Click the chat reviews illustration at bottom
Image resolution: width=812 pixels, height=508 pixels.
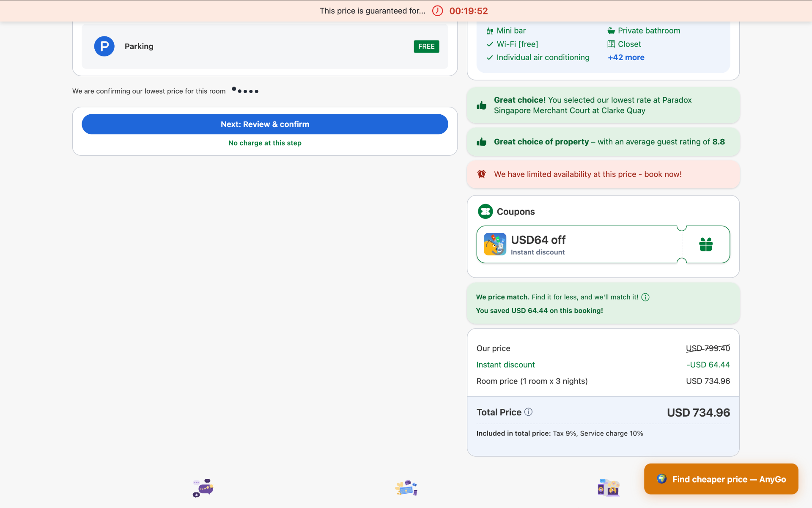pos(203,488)
